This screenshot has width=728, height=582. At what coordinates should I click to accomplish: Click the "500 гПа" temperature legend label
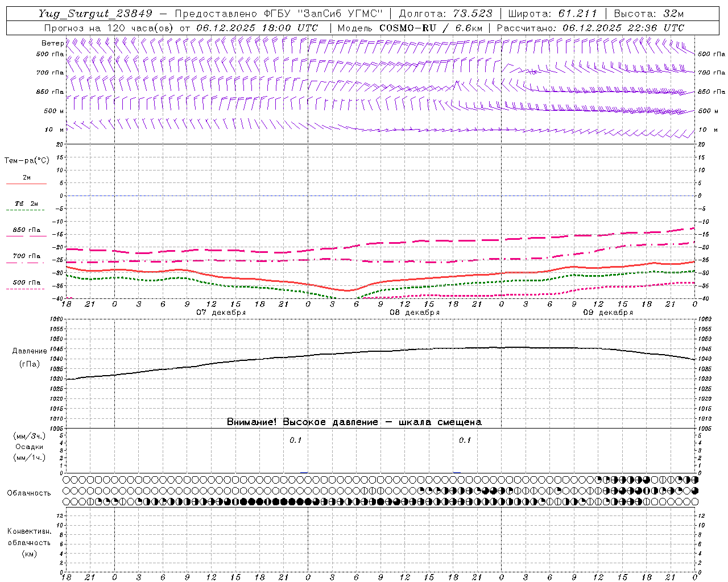click(x=27, y=282)
